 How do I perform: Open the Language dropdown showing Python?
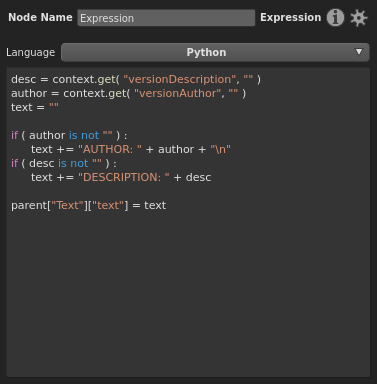coord(215,52)
